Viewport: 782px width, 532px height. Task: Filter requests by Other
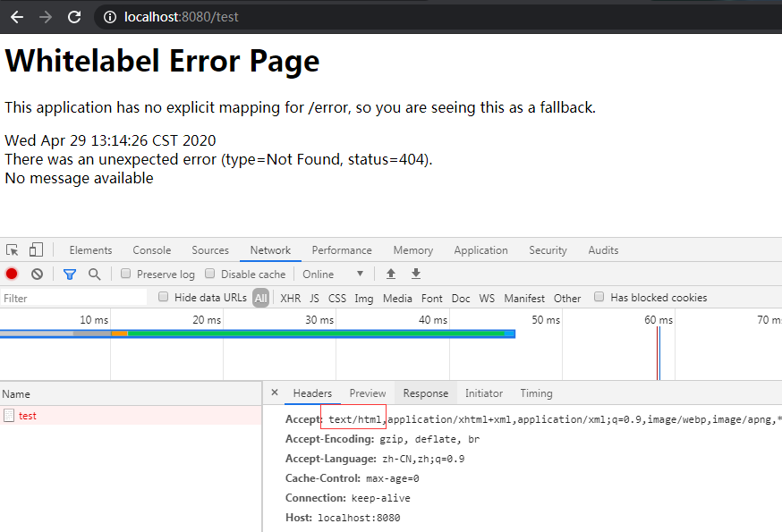567,298
